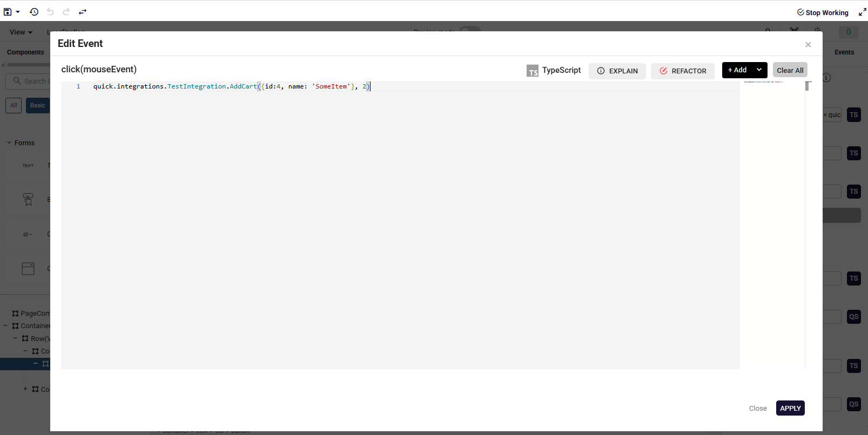Click the code editor scrollbar thumb
868x435 pixels.
[808, 86]
